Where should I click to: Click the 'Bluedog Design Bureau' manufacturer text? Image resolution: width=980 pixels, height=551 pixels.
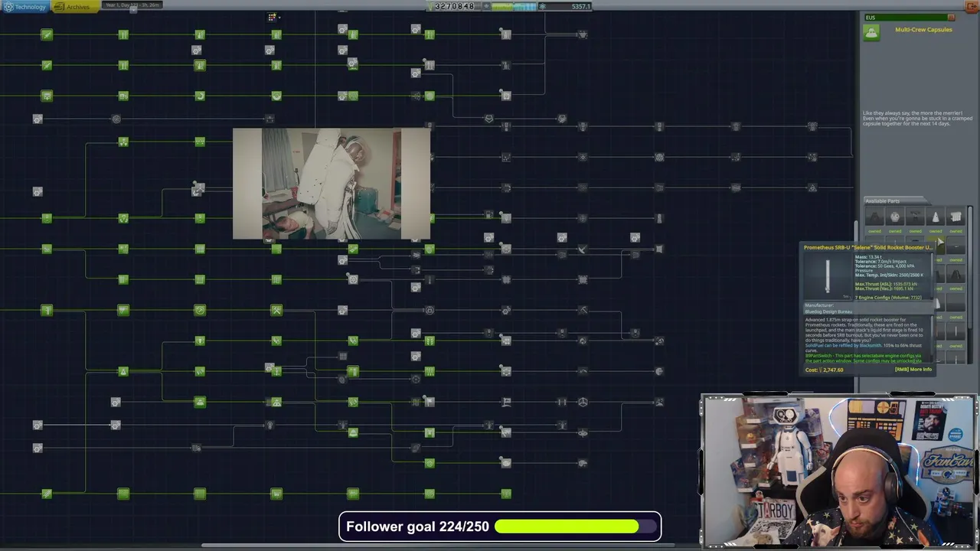828,311
